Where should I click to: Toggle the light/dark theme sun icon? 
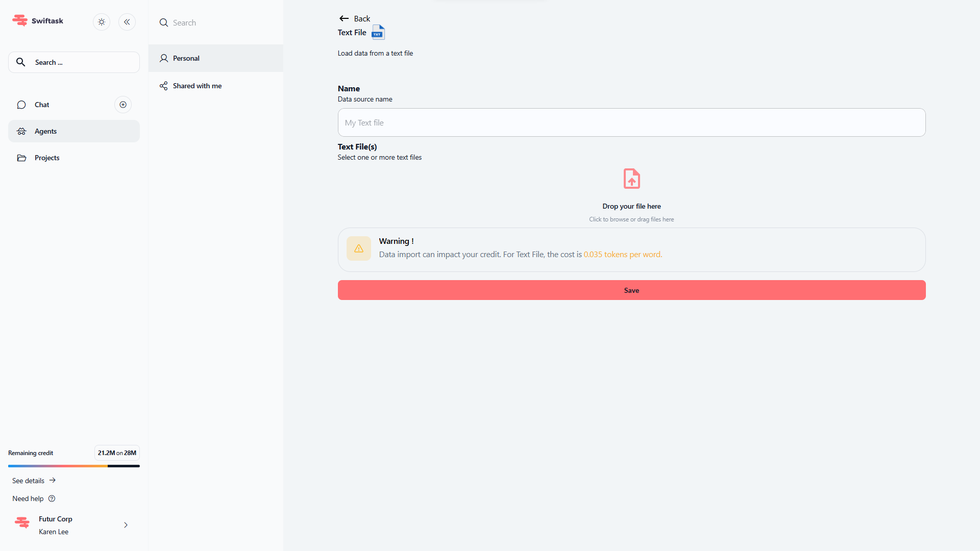(x=102, y=22)
